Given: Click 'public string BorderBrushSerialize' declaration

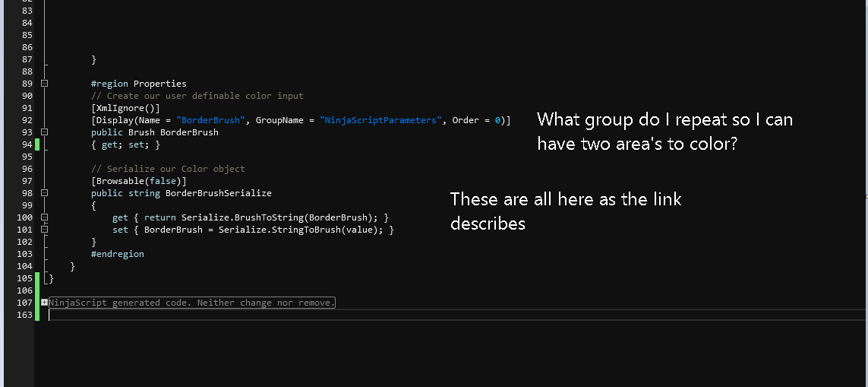Looking at the screenshot, I should pyautogui.click(x=181, y=193).
